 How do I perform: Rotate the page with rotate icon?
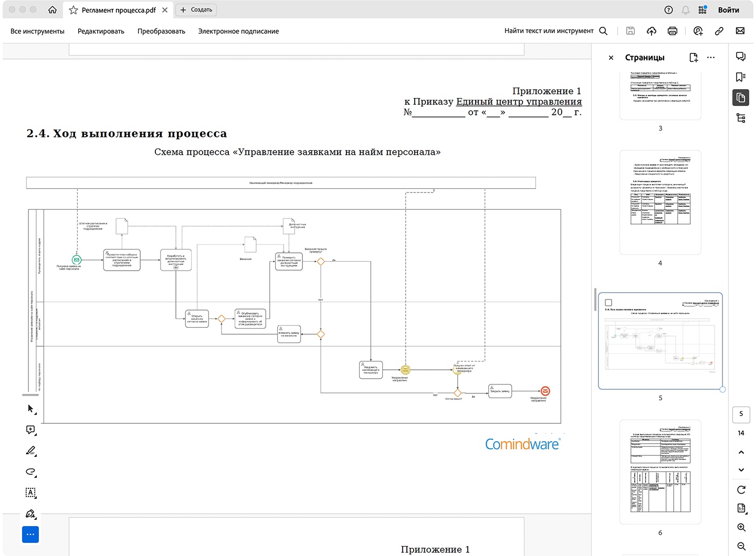[x=741, y=490]
